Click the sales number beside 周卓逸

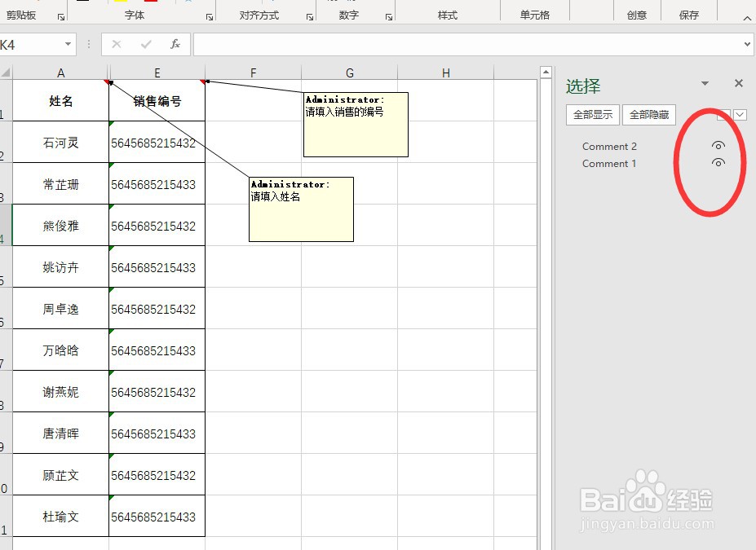click(x=157, y=308)
